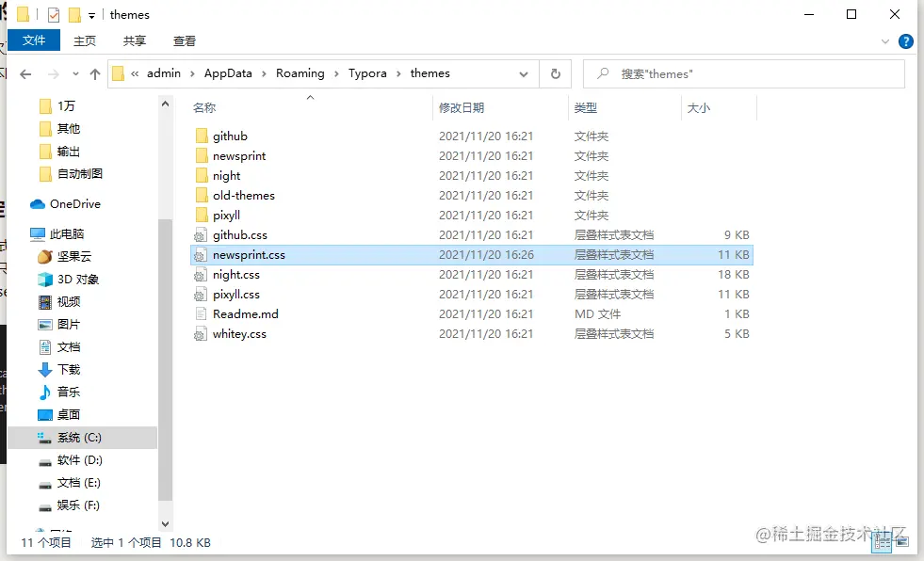Select the newsprint folder icon
Image resolution: width=924 pixels, height=561 pixels.
pos(202,156)
